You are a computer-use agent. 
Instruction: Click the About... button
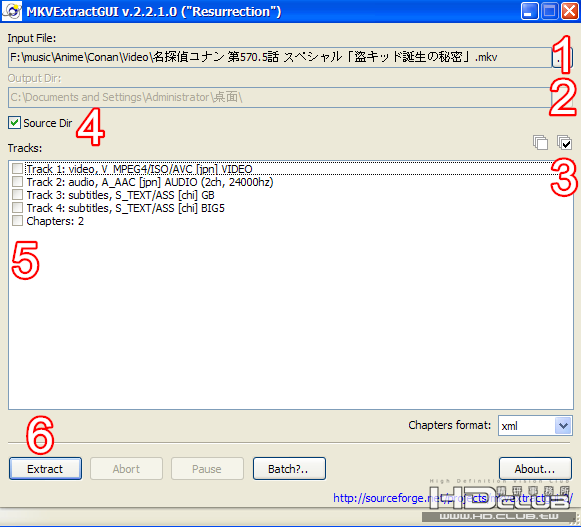point(535,469)
